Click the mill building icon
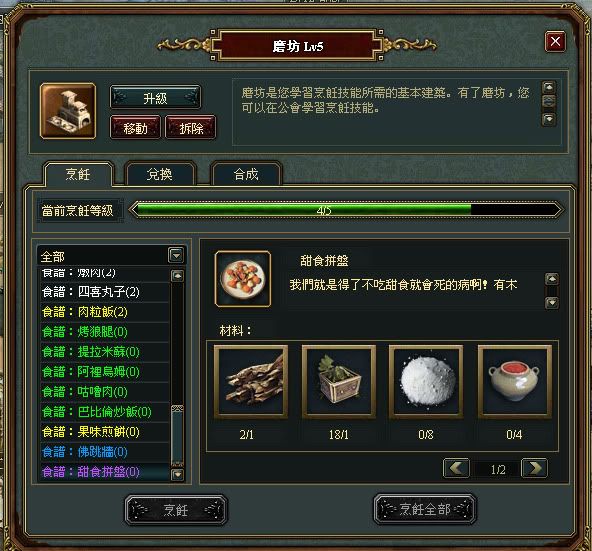The image size is (592, 551). (x=68, y=111)
